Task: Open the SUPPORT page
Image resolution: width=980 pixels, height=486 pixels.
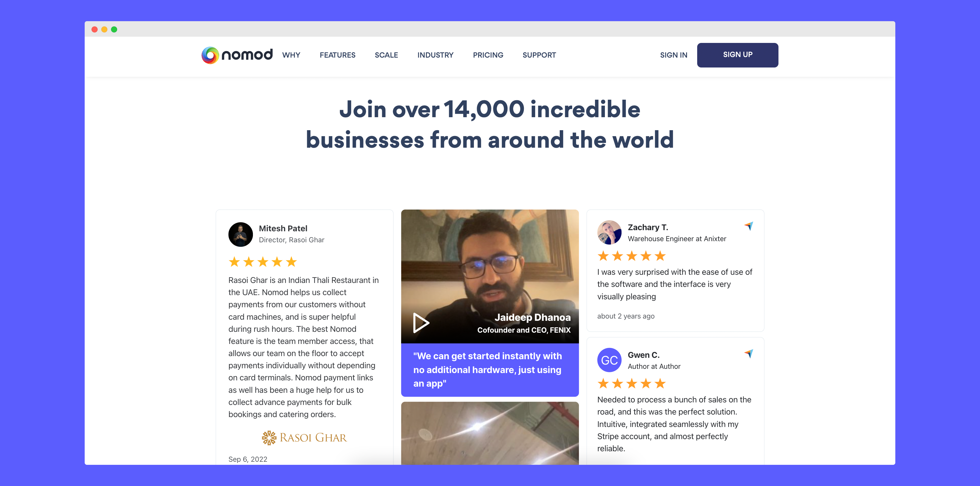Action: pyautogui.click(x=539, y=55)
